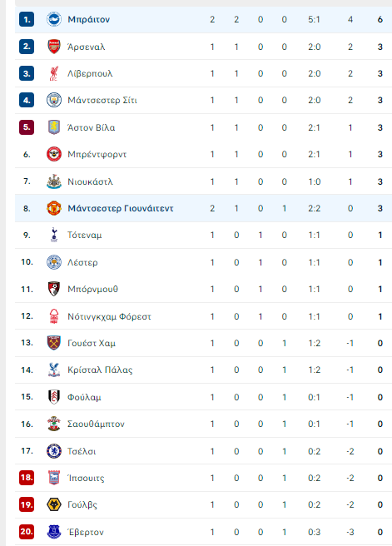Viewport: 392px width, 546px height.
Task: Click the Brighton club crest icon
Action: 54,19
